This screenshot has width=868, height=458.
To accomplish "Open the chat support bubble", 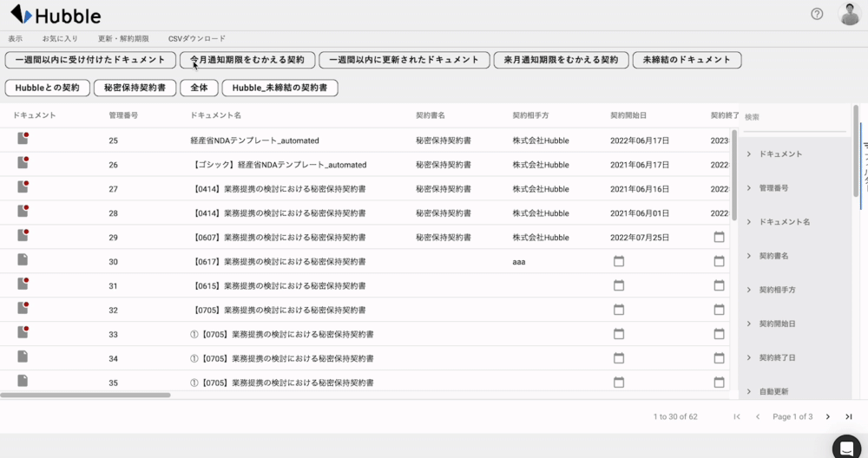I will click(x=846, y=448).
